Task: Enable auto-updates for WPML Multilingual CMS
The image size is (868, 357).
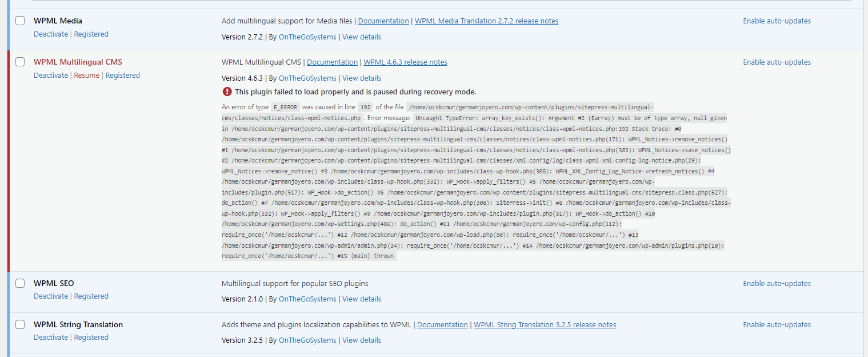Action: tap(777, 62)
